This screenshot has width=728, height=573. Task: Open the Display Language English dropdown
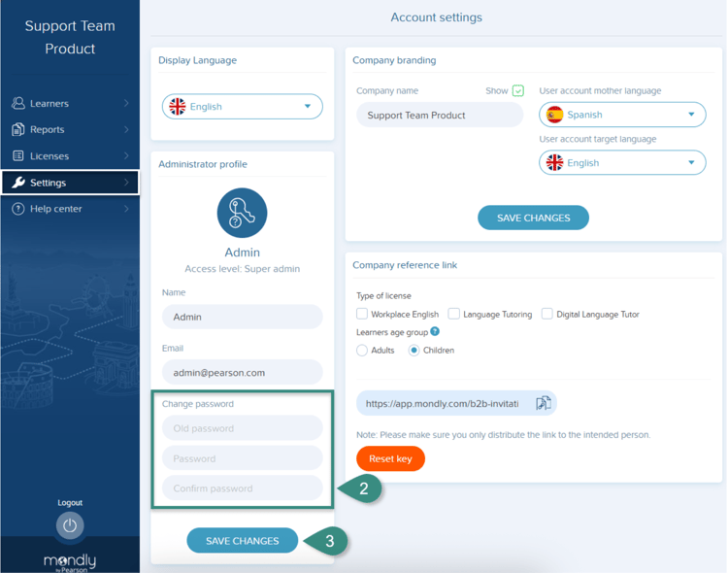242,107
